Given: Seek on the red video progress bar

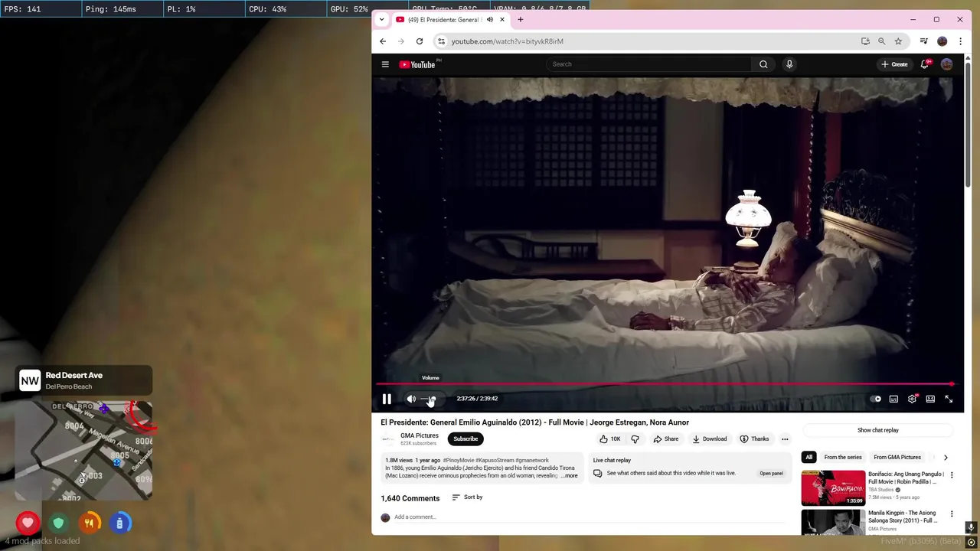Looking at the screenshot, I should click(665, 384).
